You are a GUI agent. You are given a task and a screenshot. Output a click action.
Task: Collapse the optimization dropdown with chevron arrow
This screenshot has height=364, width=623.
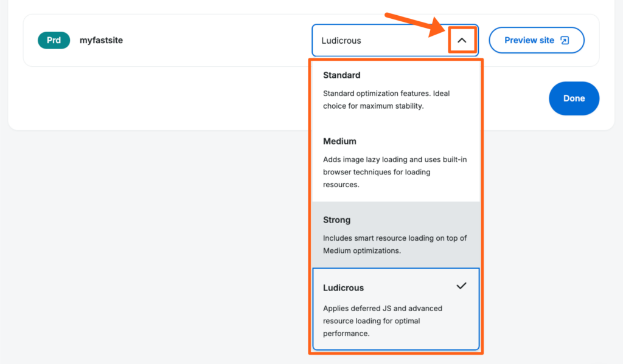(x=462, y=41)
